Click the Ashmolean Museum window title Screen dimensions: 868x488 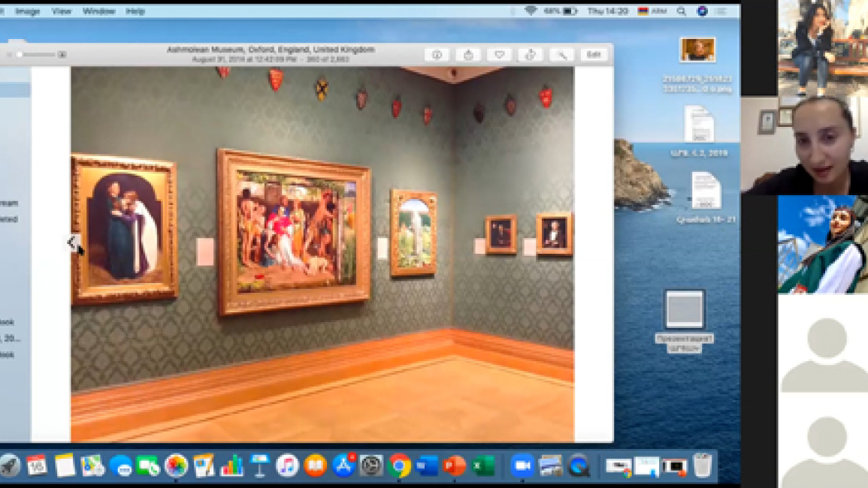click(271, 50)
